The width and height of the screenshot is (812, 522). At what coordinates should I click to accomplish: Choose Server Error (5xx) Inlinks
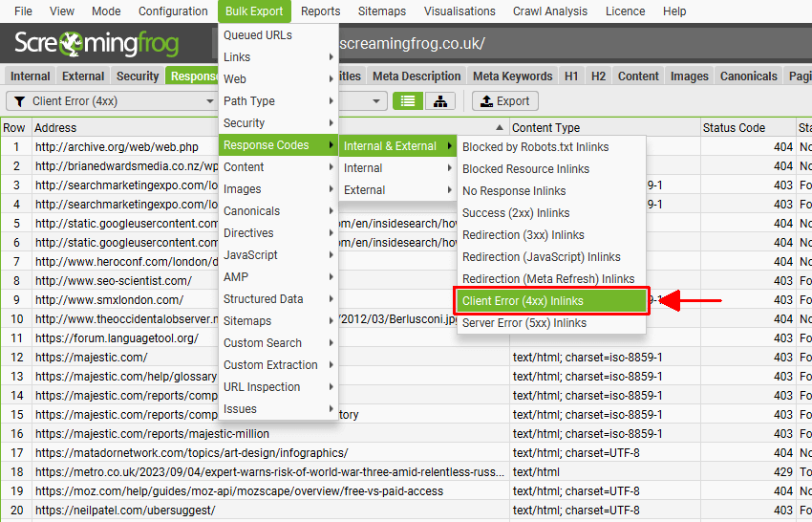click(552, 323)
